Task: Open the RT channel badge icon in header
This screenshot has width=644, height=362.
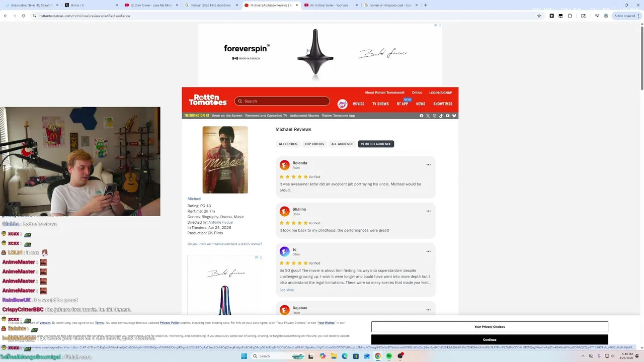Action: click(342, 104)
